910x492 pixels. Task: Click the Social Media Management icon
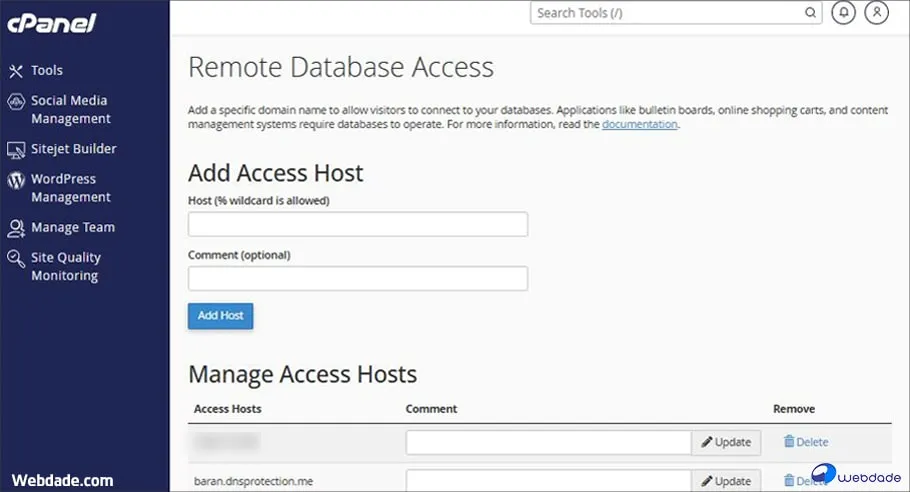pos(16,102)
